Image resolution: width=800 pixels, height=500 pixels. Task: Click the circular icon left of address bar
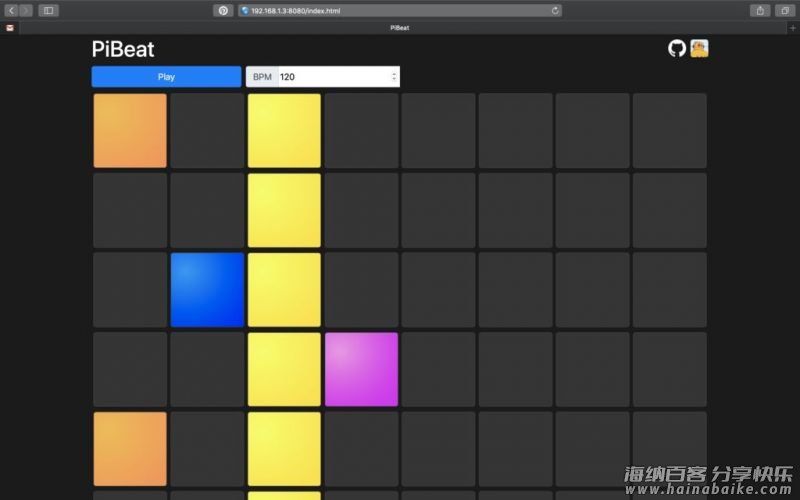click(x=223, y=10)
